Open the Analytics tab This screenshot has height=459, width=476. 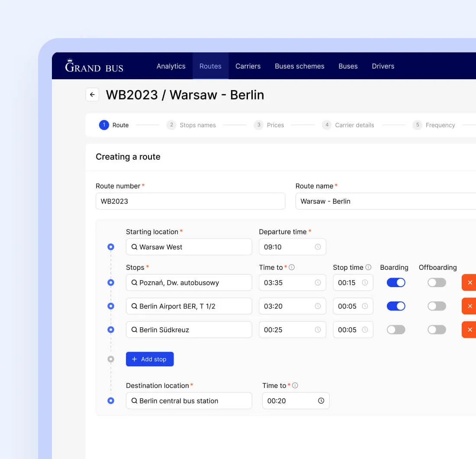(171, 66)
